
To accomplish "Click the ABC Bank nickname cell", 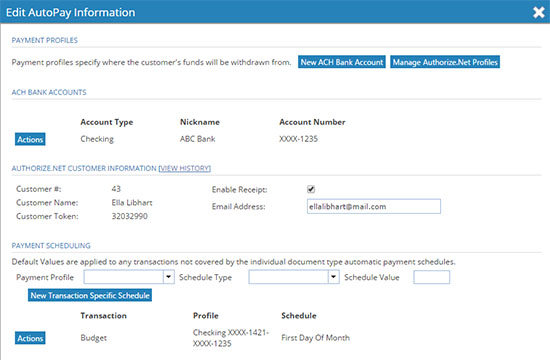I will pyautogui.click(x=197, y=139).
